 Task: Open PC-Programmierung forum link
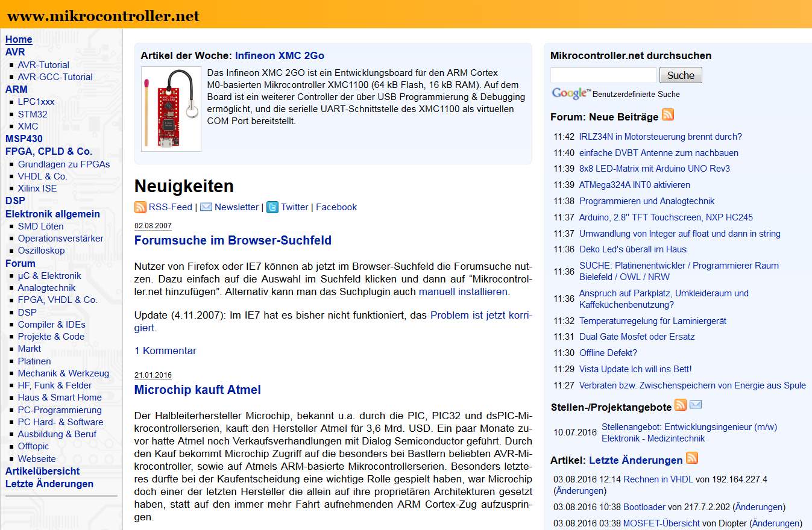tap(60, 410)
